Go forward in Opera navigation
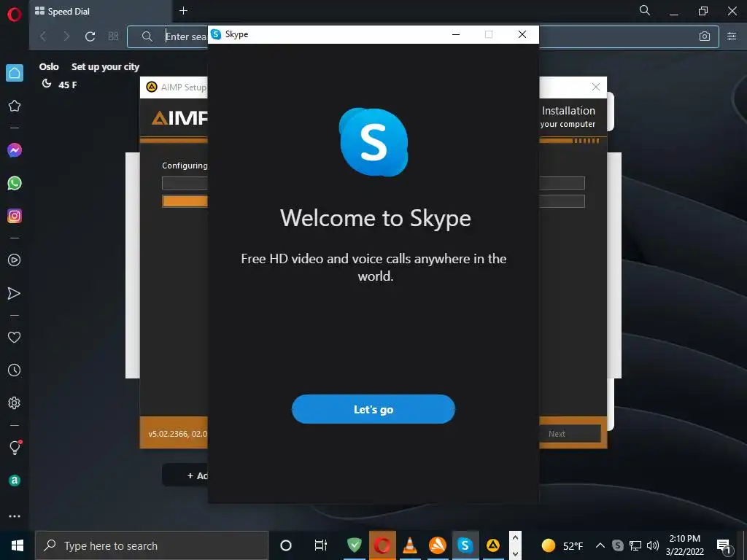747x560 pixels. (66, 36)
